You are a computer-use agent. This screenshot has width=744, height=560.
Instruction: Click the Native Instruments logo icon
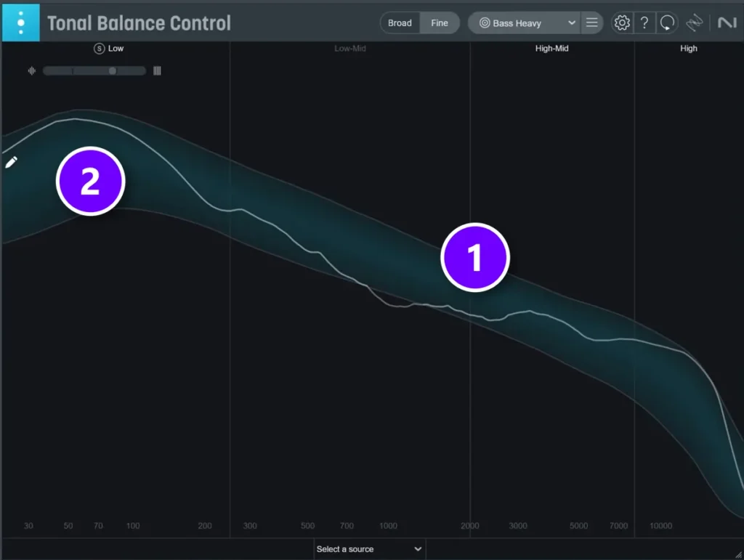coord(727,23)
